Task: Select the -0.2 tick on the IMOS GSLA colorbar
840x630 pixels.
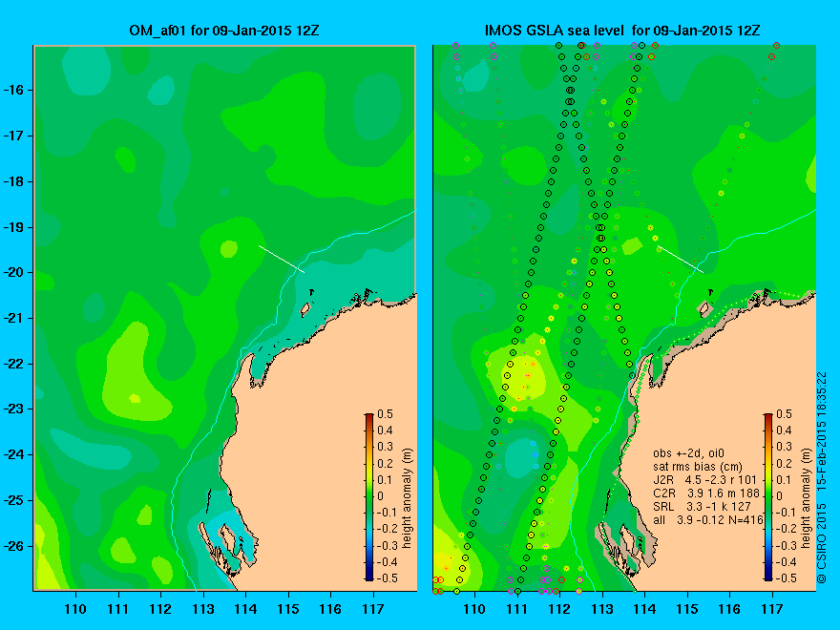Action: coord(786,528)
